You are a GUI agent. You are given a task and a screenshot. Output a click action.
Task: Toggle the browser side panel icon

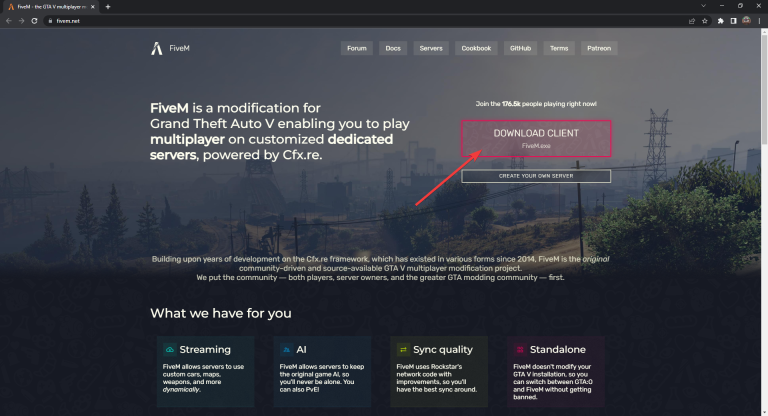[733, 21]
